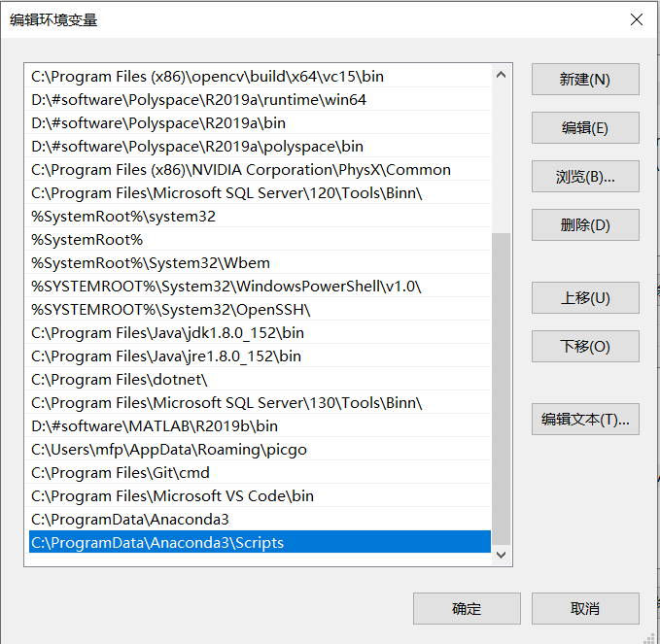660x644 pixels.
Task: Move entry up with 上移(U)
Action: coord(585,298)
